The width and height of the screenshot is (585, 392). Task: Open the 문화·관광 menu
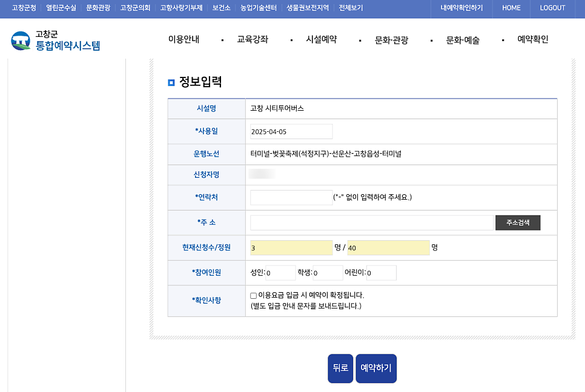(x=391, y=39)
